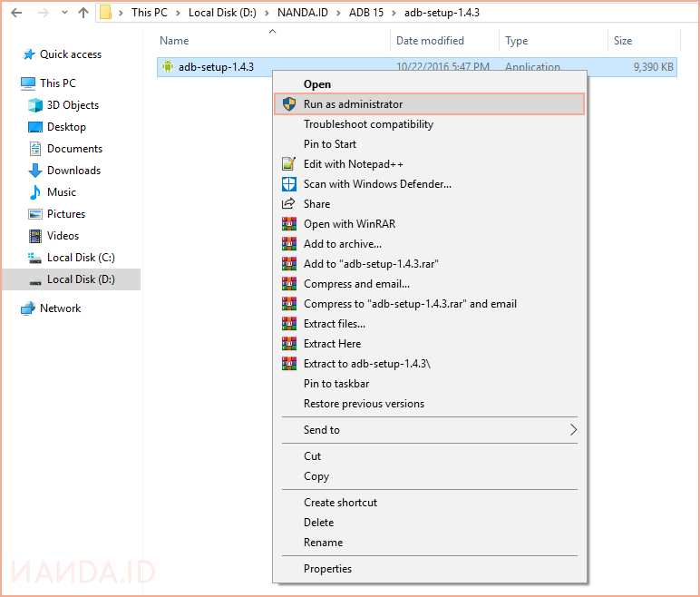
Task: Open Downloads in the navigation pane
Action: coord(73,171)
